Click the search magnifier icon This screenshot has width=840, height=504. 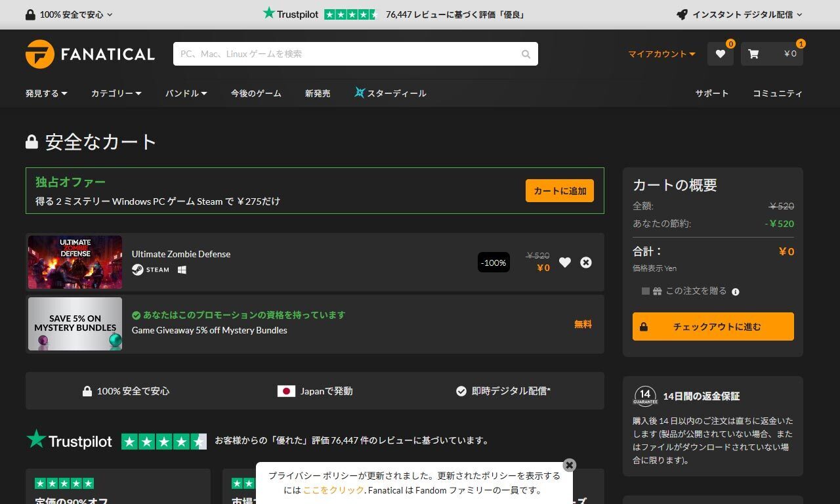coord(526,54)
